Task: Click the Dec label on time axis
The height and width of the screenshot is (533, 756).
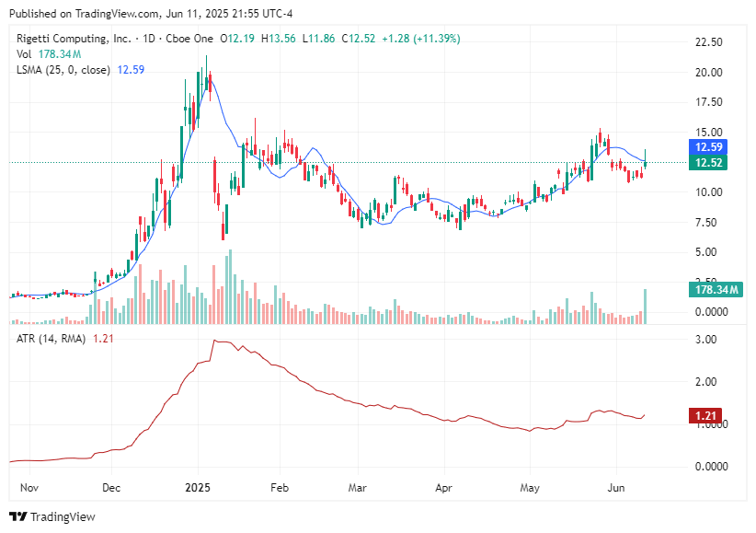Action: (111, 488)
